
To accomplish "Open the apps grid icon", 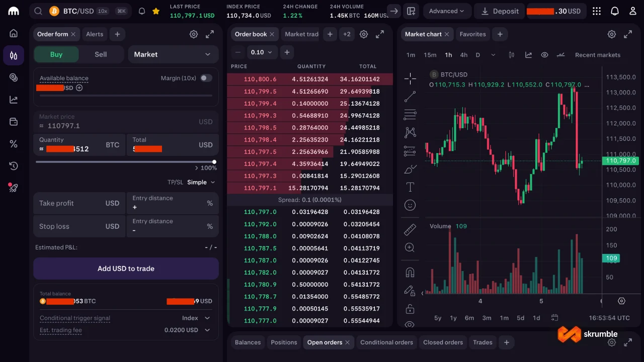I will [x=597, y=11].
